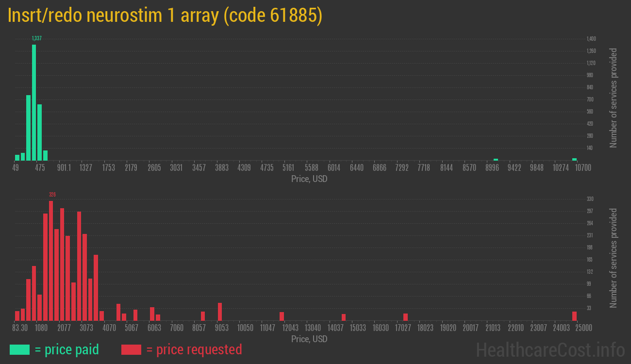
Task: Click the '1327' x-axis label
Action: (86, 167)
